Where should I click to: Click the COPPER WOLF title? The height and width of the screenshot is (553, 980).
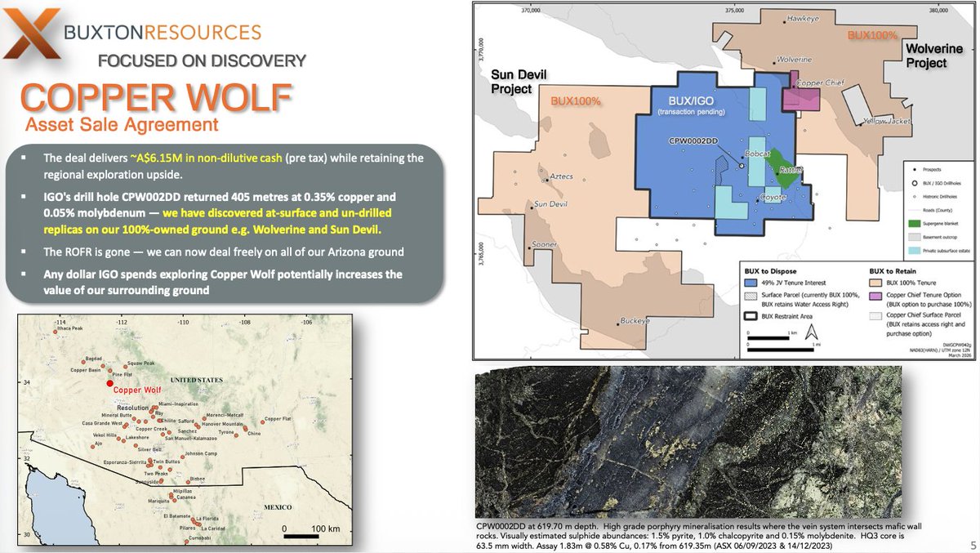pyautogui.click(x=155, y=97)
